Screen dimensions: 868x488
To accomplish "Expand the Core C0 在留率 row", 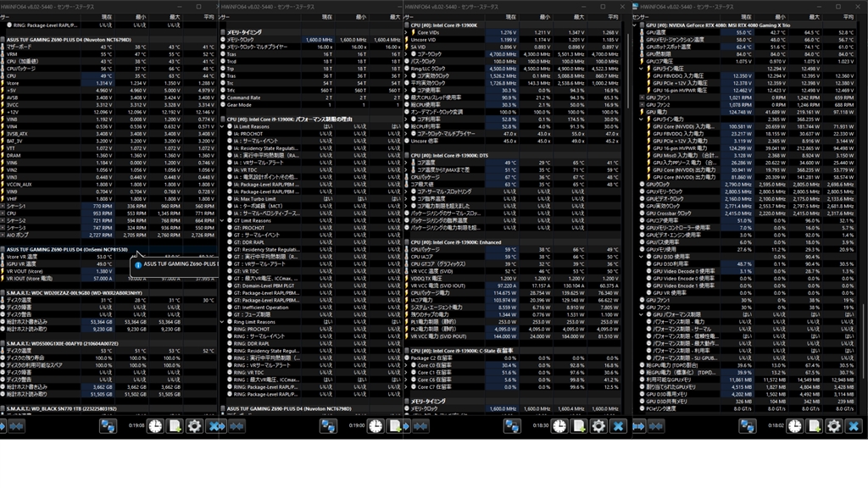I will point(406,365).
